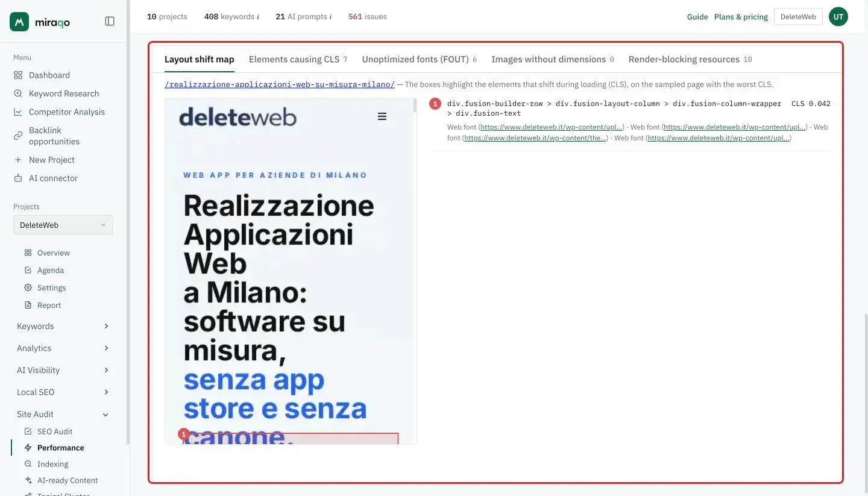Click the New Project plus icon
This screenshot has width=868, height=496.
click(x=18, y=160)
